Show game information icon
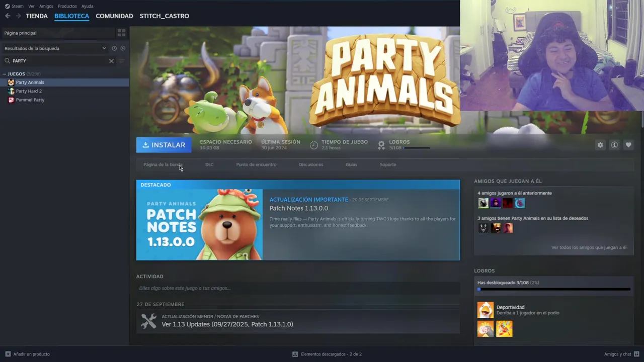 [614, 145]
